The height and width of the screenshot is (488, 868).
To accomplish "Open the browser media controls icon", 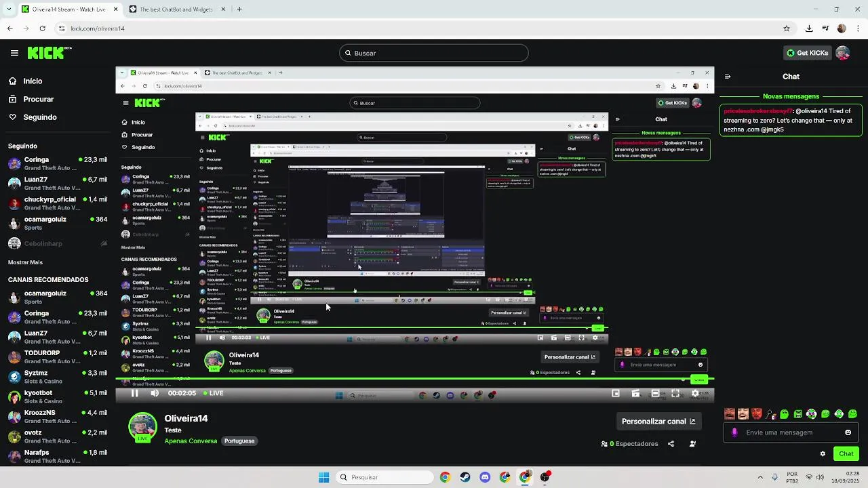I will (825, 28).
